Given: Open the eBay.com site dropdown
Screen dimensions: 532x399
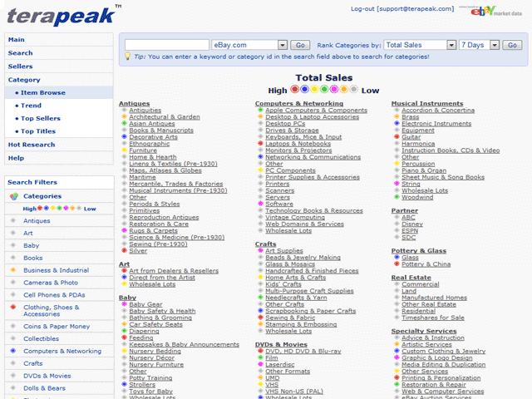Looking at the screenshot, I should coord(249,45).
